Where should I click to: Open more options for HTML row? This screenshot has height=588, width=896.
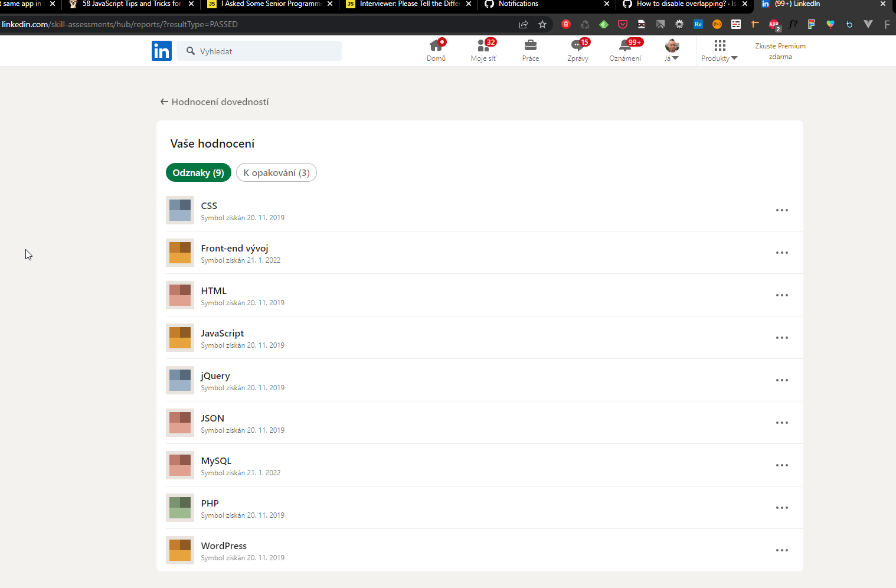[782, 295]
